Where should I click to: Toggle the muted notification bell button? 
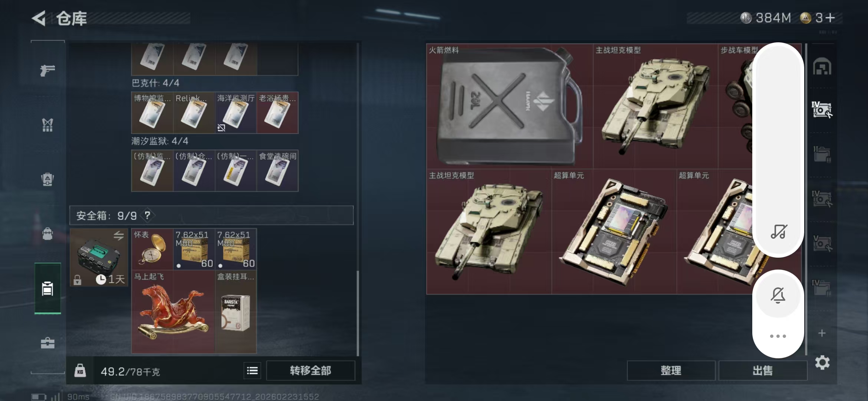[x=778, y=296]
